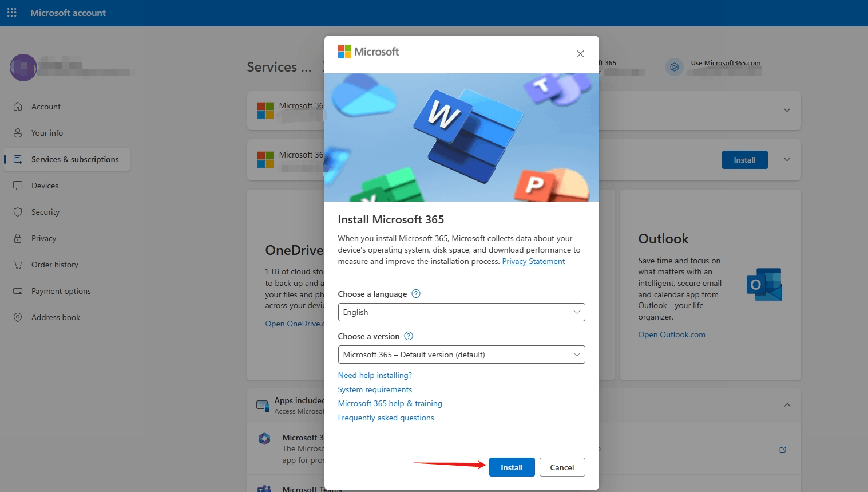Click the Order history icon
This screenshot has width=868, height=492.
click(x=18, y=264)
